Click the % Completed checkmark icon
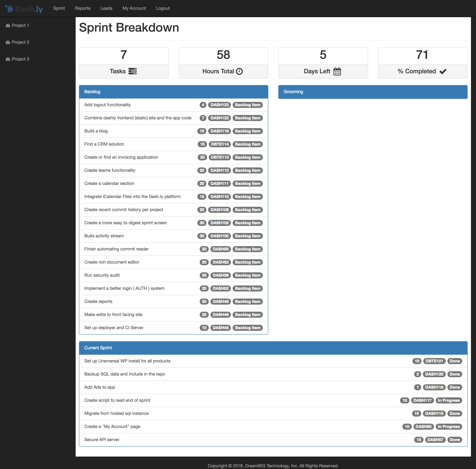 pos(443,71)
